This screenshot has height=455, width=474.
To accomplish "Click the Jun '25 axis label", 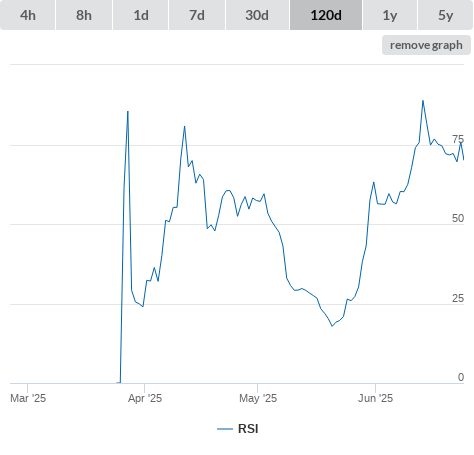I will pyautogui.click(x=376, y=398).
